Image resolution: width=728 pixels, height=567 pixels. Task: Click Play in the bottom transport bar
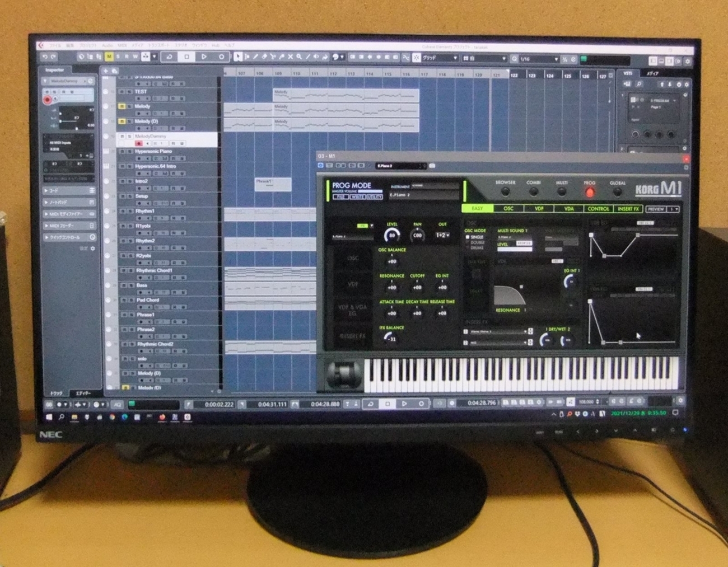[404, 404]
